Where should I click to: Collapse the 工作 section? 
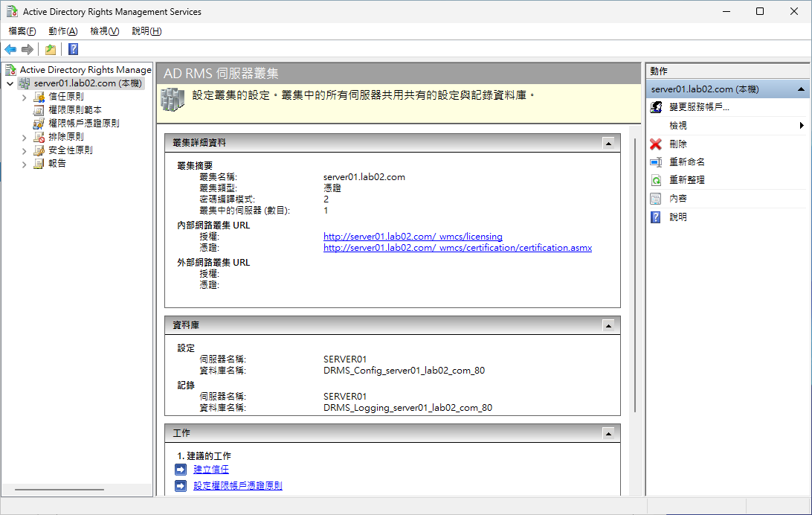click(608, 433)
